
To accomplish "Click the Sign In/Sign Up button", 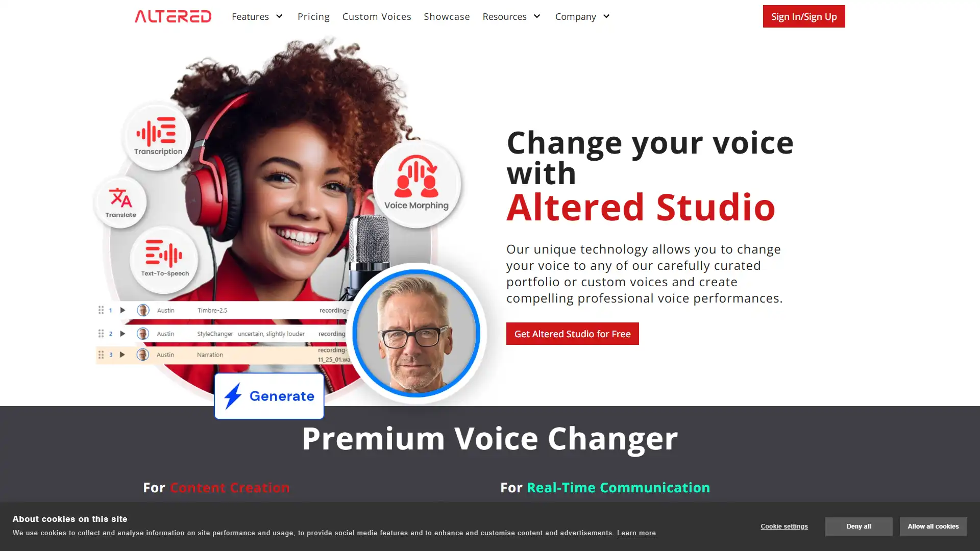I will point(803,16).
